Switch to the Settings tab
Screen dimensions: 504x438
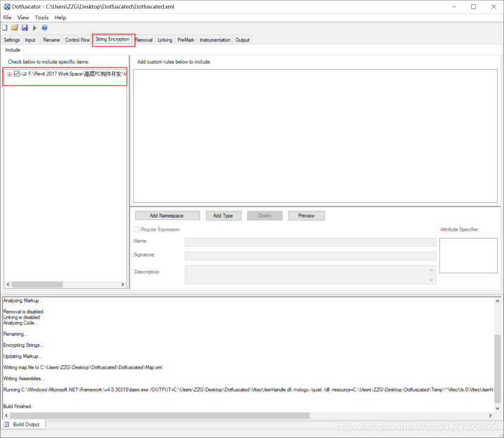point(12,40)
